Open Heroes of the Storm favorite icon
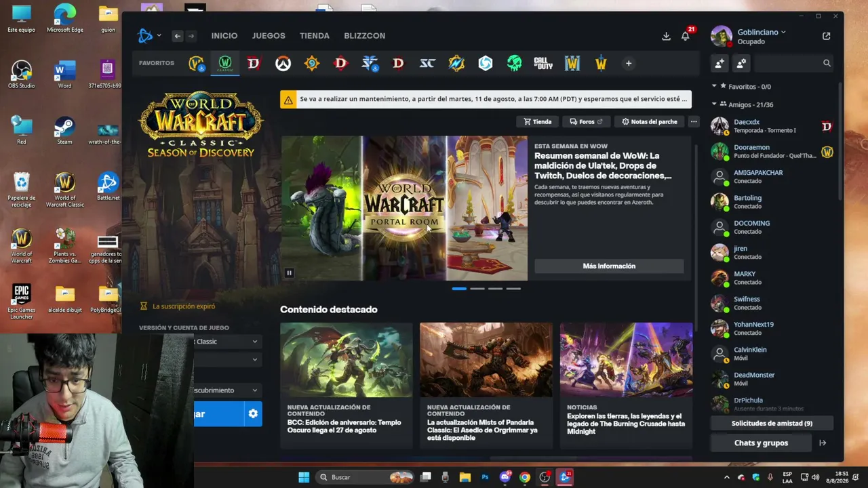The image size is (868, 488). click(x=486, y=63)
